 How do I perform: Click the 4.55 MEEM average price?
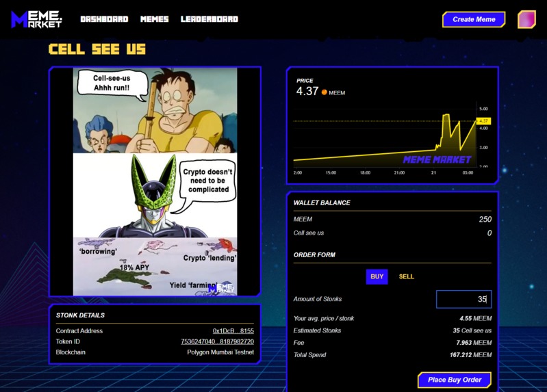coord(476,318)
